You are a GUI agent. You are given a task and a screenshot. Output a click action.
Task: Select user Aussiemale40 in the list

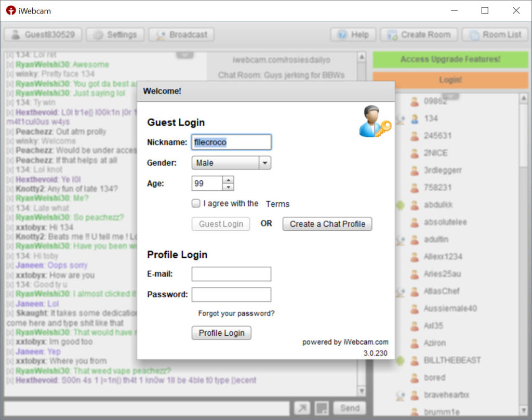pyautogui.click(x=450, y=308)
